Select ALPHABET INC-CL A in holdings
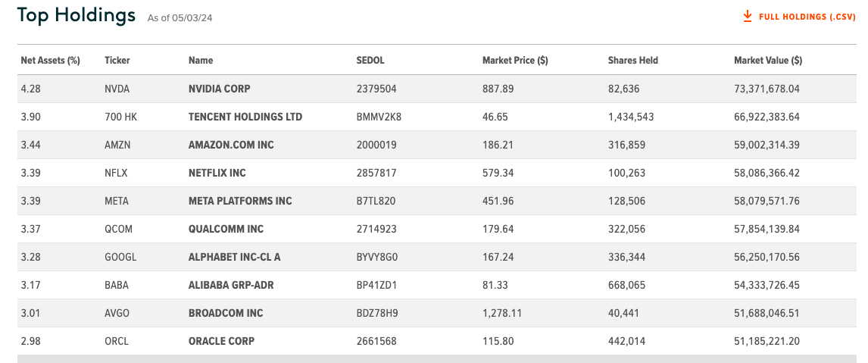The image size is (868, 363). pyautogui.click(x=235, y=257)
